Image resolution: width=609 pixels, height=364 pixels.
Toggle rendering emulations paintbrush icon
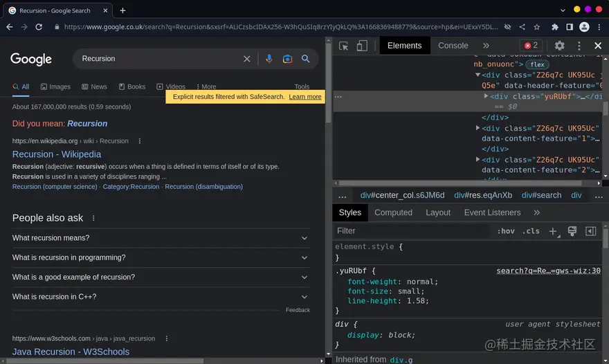click(572, 231)
